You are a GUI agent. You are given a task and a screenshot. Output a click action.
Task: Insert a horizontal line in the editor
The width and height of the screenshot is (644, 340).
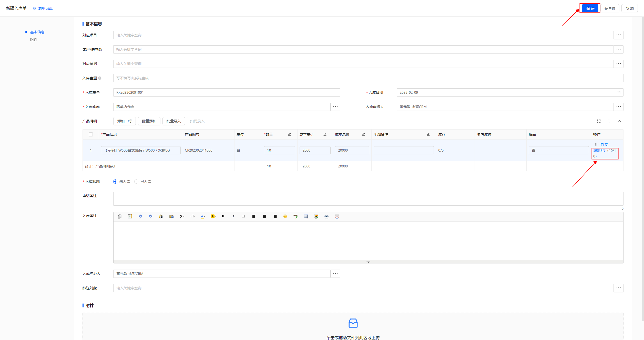[295, 217]
